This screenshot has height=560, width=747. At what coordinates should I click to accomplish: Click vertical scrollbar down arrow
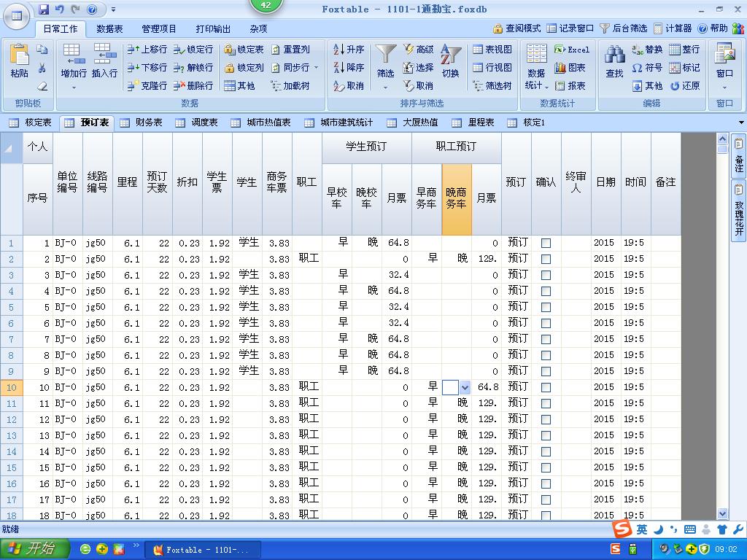coord(722,514)
